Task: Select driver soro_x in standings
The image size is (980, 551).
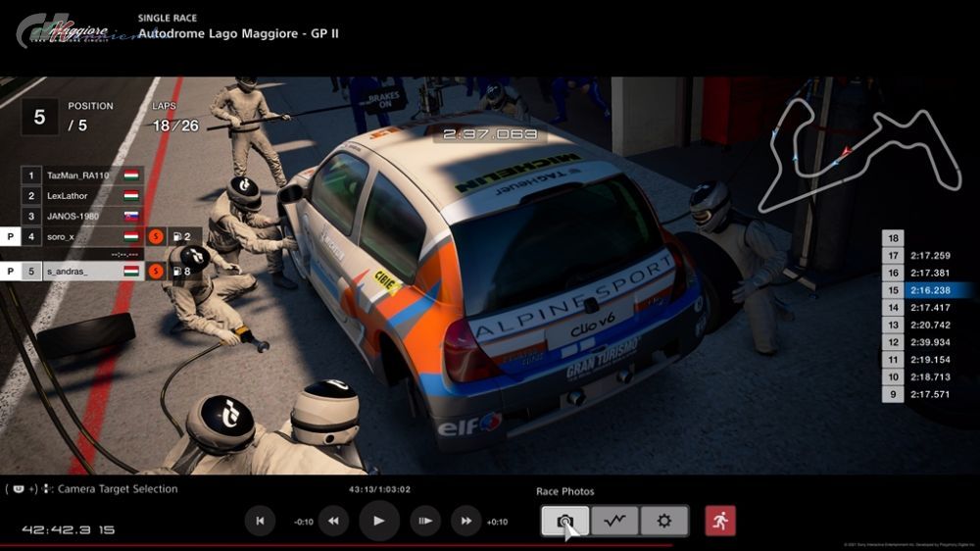Action: (x=82, y=237)
